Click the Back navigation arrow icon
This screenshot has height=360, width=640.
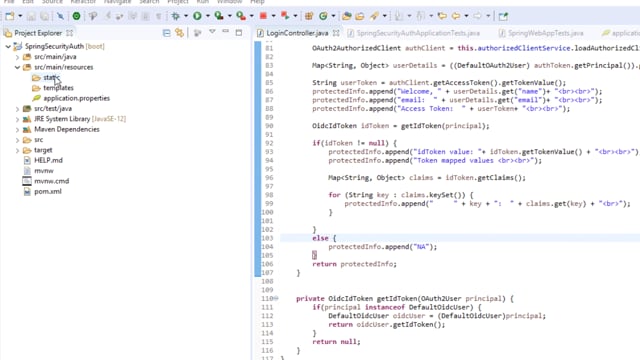(456, 16)
